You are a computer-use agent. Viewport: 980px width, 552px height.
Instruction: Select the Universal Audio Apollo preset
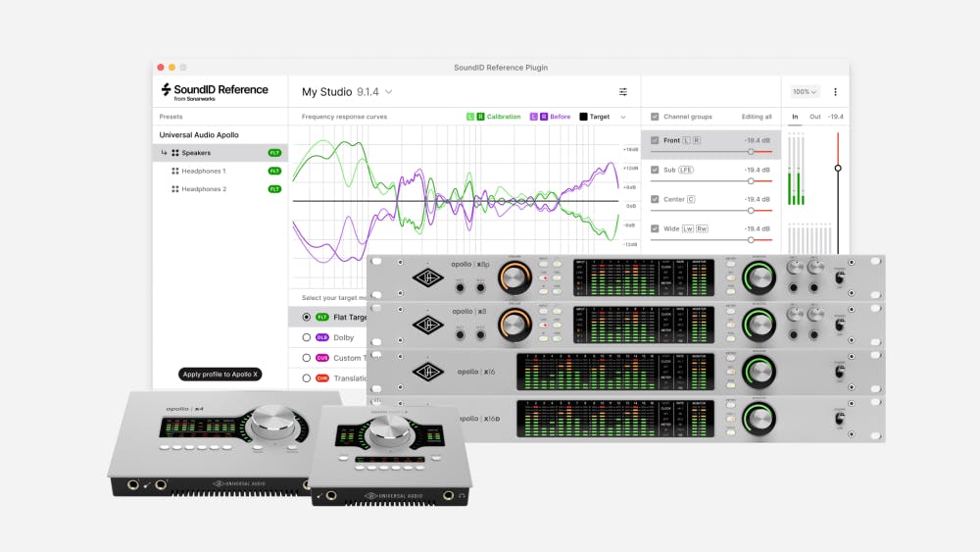199,134
